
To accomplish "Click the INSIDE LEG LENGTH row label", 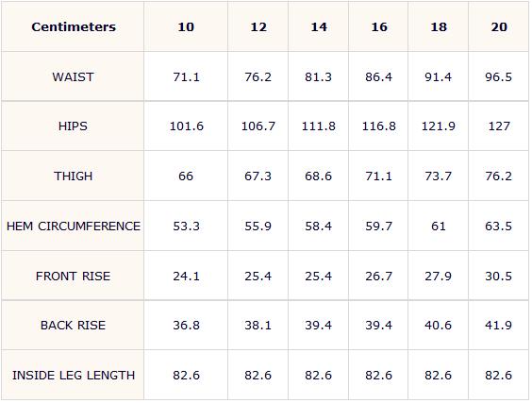I will point(74,376).
